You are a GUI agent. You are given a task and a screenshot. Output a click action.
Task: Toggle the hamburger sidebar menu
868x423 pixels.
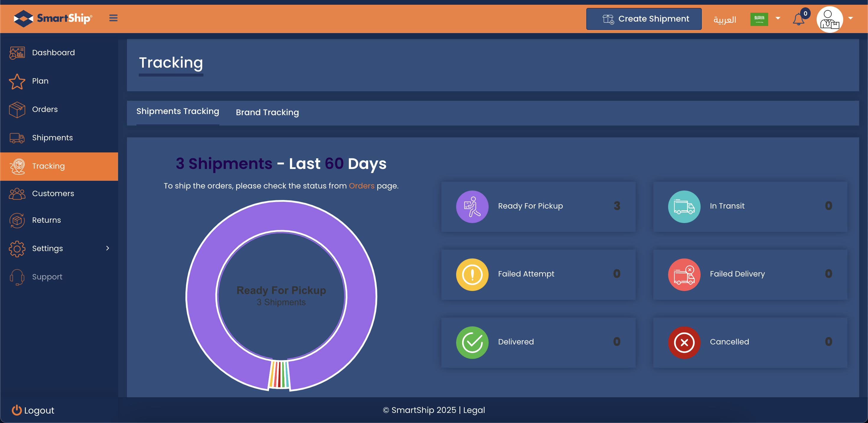113,18
